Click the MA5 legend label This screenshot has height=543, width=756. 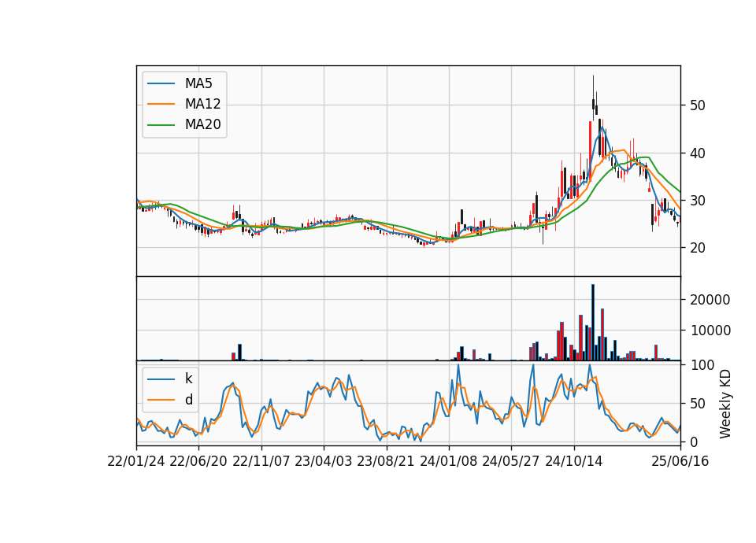(x=198, y=83)
